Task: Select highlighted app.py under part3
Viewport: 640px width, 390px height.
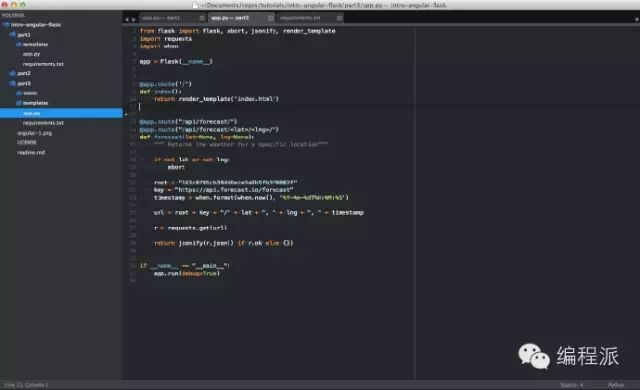Action: 61,113
